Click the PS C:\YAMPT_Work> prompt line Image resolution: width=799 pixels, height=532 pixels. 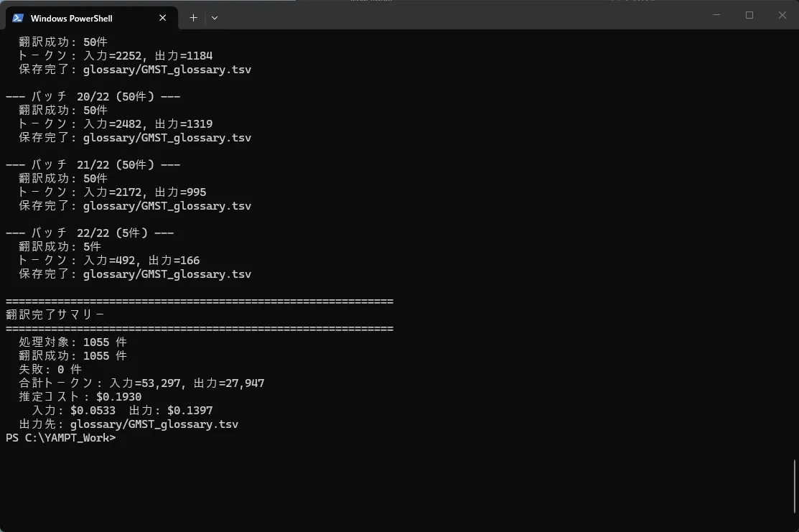tap(60, 438)
